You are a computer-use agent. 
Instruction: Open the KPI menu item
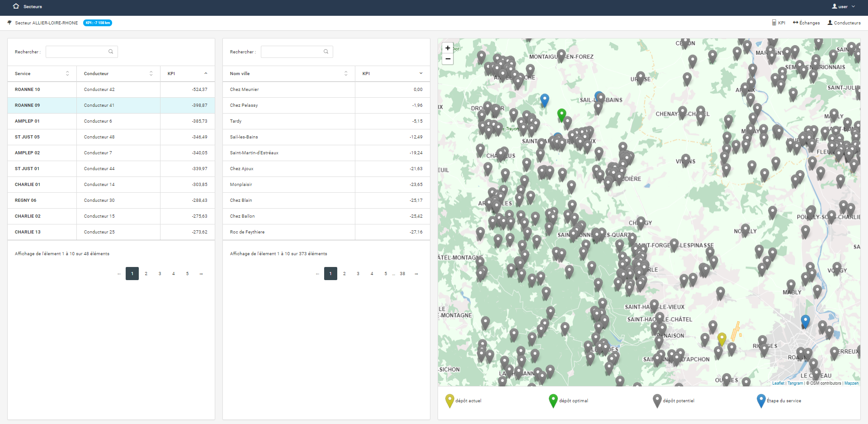pos(778,23)
